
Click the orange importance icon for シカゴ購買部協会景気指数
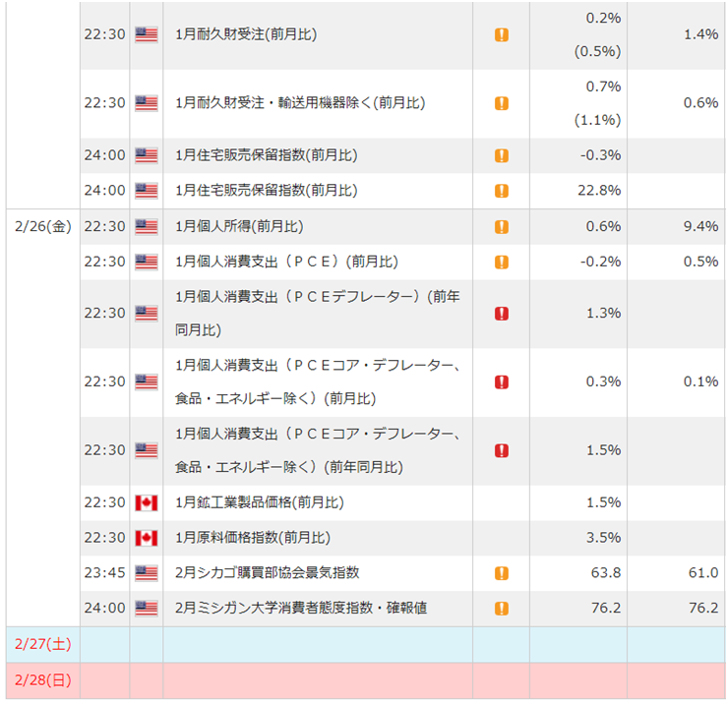(502, 573)
